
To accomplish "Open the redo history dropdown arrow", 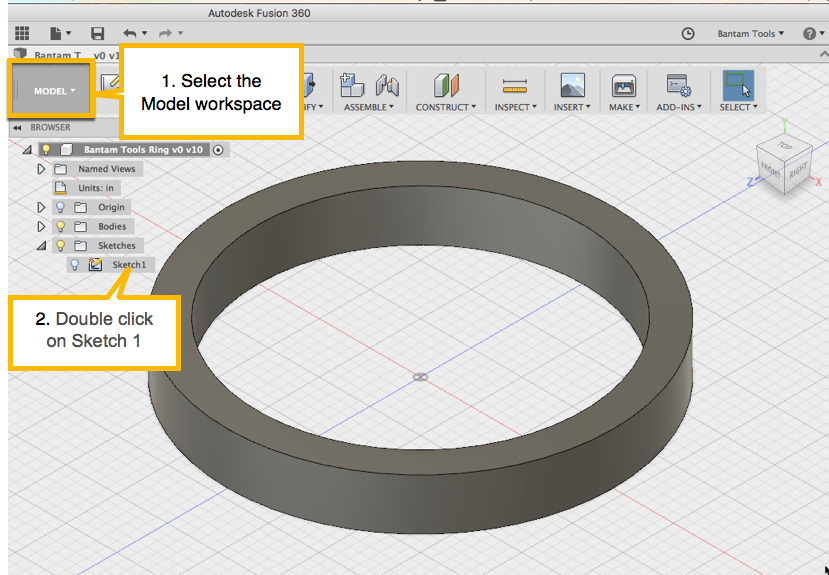I will [x=180, y=33].
